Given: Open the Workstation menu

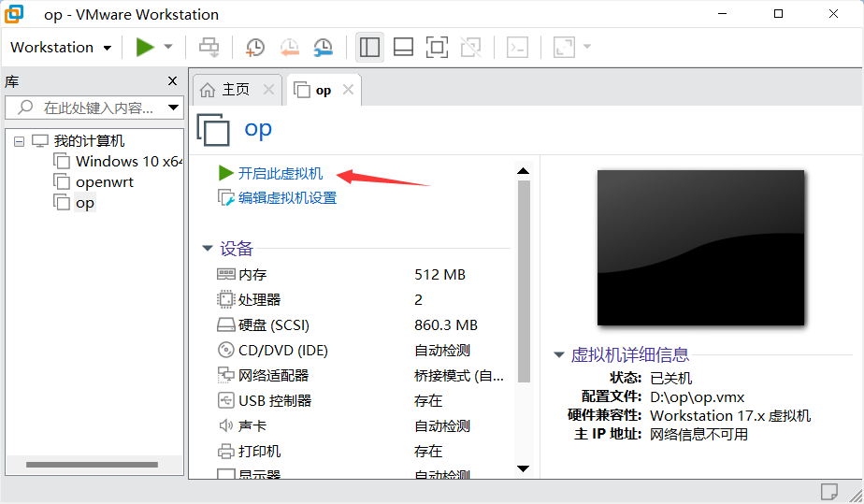Looking at the screenshot, I should pyautogui.click(x=61, y=48).
